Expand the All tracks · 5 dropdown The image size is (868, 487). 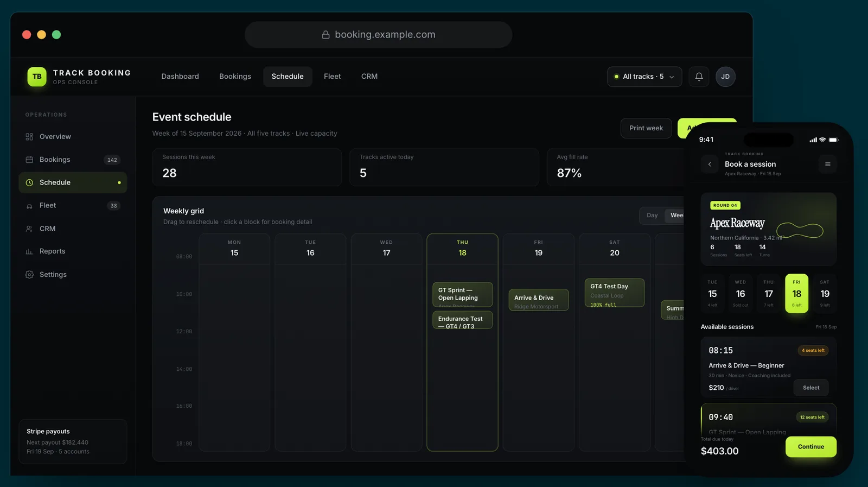coord(644,77)
